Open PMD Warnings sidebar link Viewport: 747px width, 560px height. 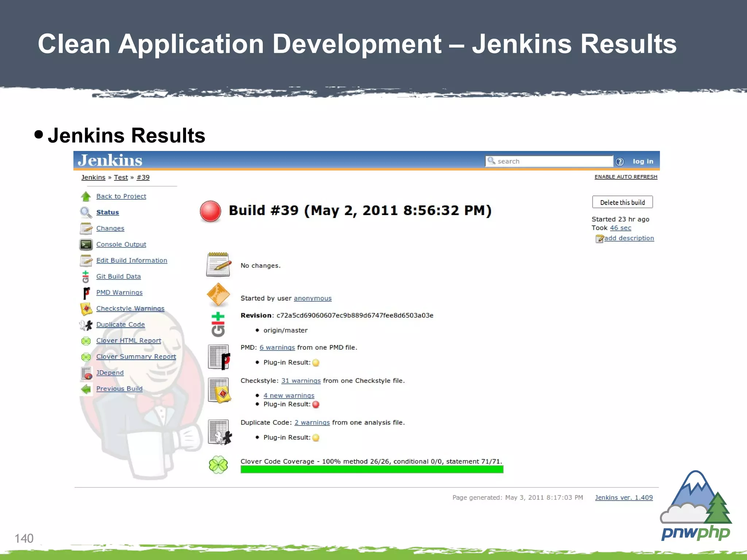(x=119, y=292)
